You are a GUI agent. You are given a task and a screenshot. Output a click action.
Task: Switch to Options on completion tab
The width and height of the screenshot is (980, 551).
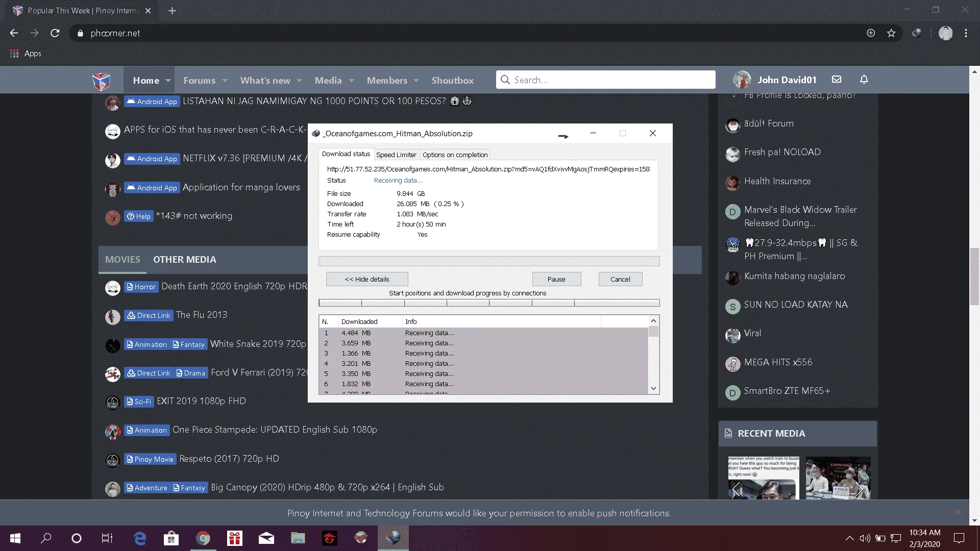click(x=455, y=155)
